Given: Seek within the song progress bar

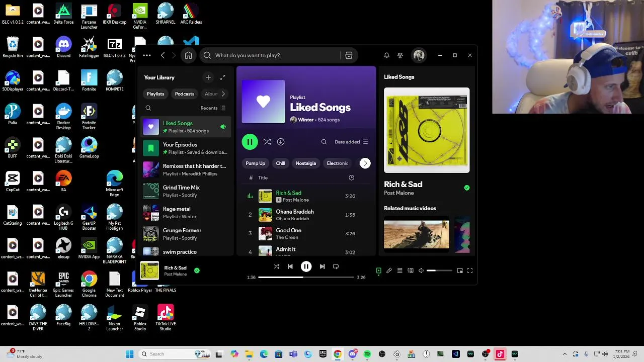Looking at the screenshot, I should coord(306,277).
